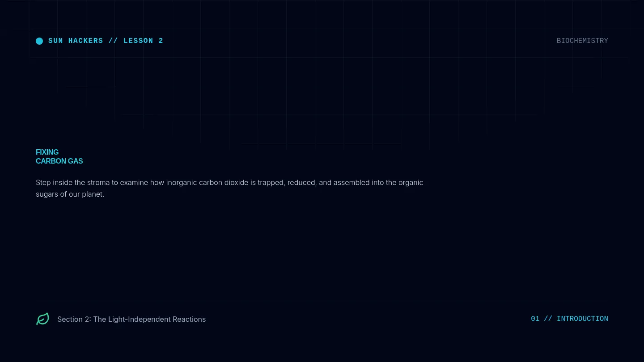644x362 pixels.
Task: Select the word FIXING in the title
Action: click(x=47, y=152)
